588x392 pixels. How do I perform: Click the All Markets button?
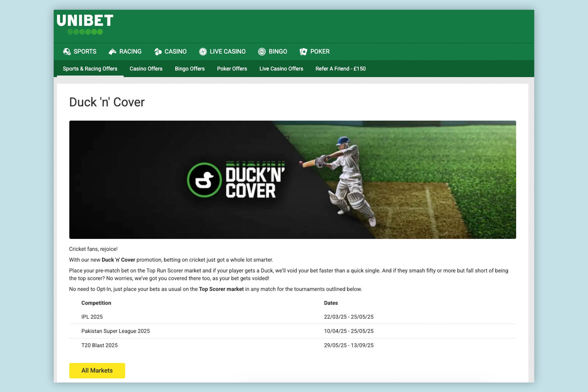(x=97, y=370)
